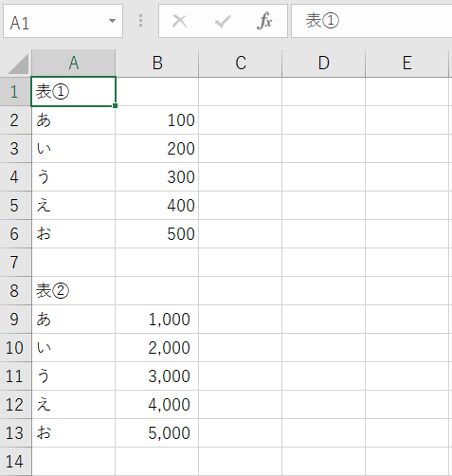The height and width of the screenshot is (476, 452).
Task: Click cell A1 containing 表①
Action: pyautogui.click(x=74, y=92)
